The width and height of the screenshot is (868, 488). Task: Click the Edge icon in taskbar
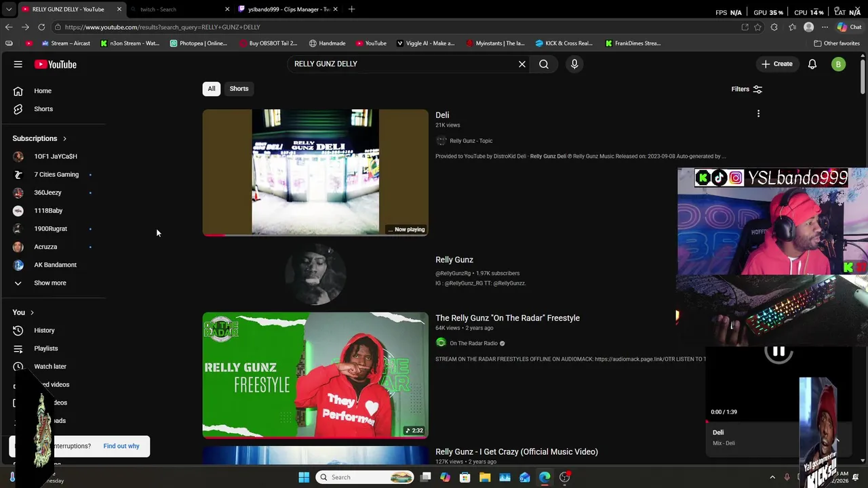[545, 477]
